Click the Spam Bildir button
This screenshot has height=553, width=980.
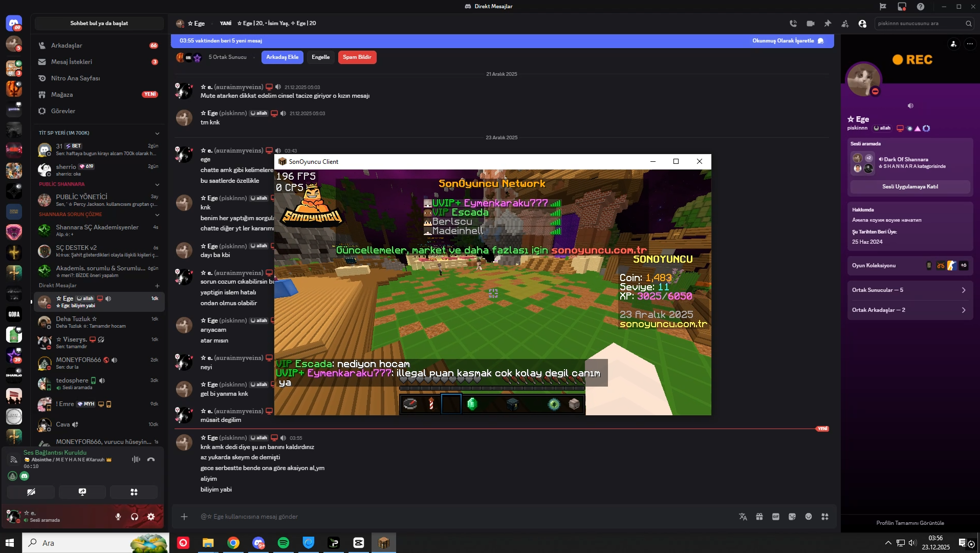(x=357, y=57)
